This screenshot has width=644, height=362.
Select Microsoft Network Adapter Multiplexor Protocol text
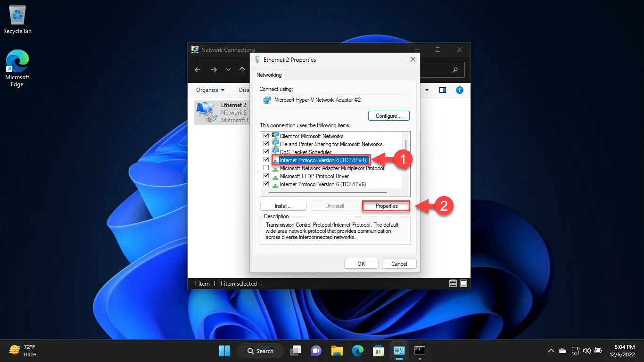(x=332, y=168)
